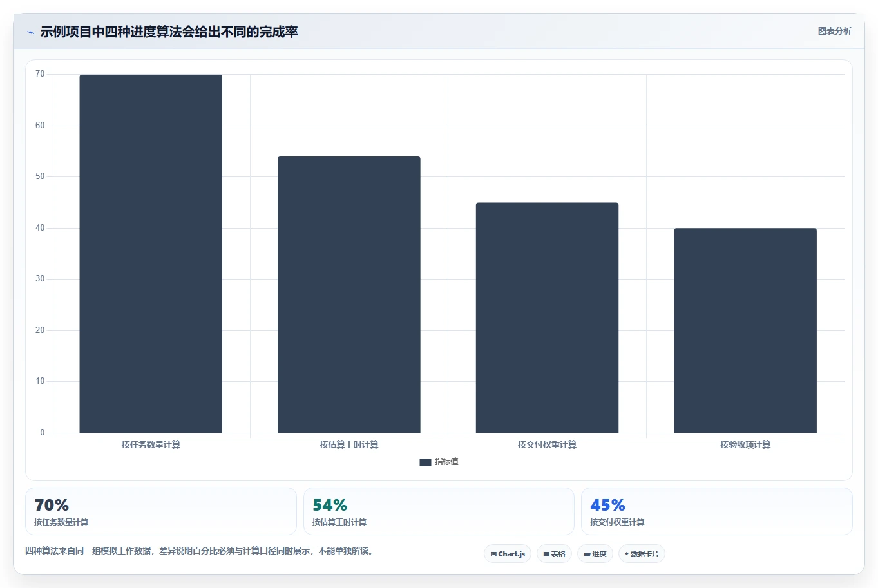Open the 70% 按任务数量计算 data card

click(x=161, y=511)
